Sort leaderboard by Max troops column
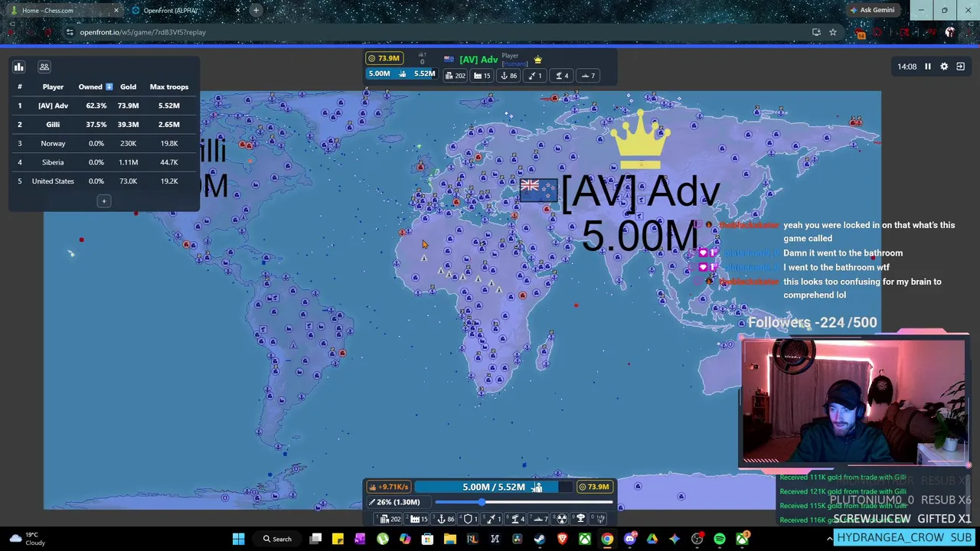Viewport: 980px width, 551px height. pos(168,86)
